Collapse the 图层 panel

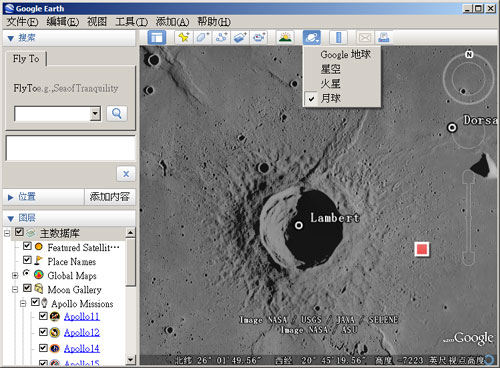11,219
